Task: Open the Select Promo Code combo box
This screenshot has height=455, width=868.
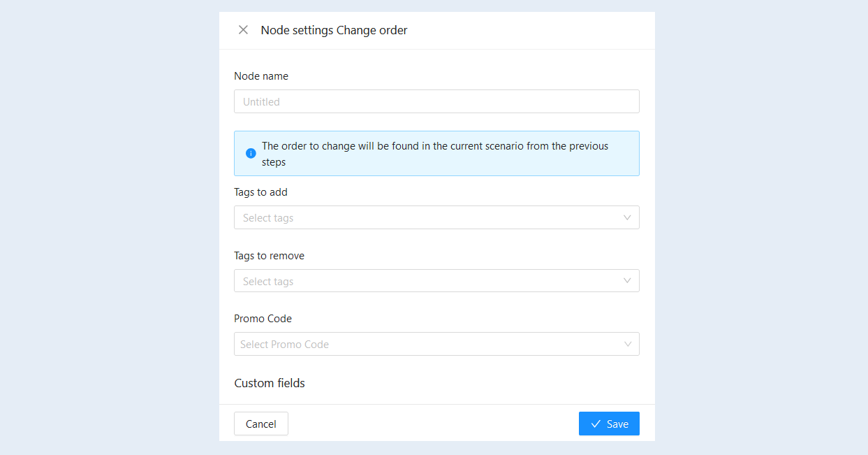Action: coord(436,344)
